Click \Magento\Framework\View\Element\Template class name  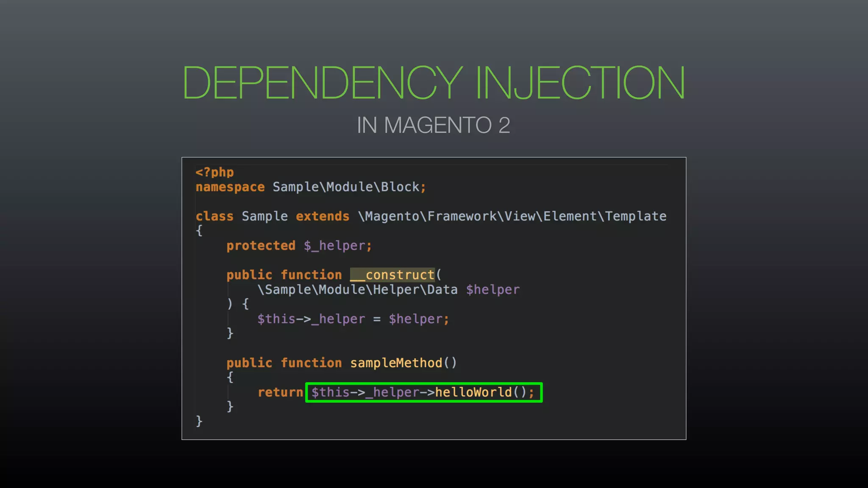point(512,216)
